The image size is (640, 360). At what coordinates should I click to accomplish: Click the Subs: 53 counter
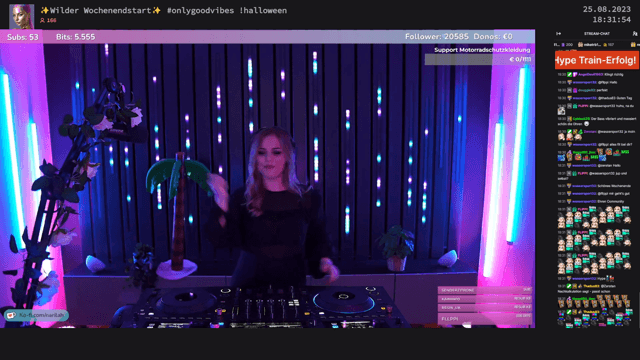click(x=23, y=37)
